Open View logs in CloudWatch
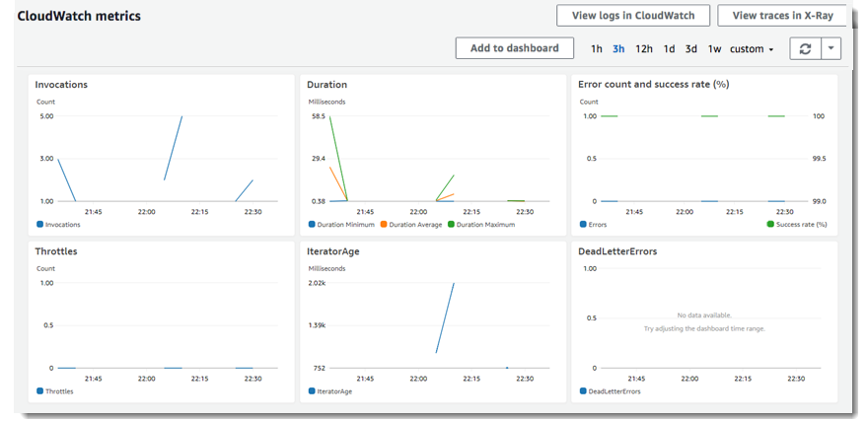 click(632, 15)
